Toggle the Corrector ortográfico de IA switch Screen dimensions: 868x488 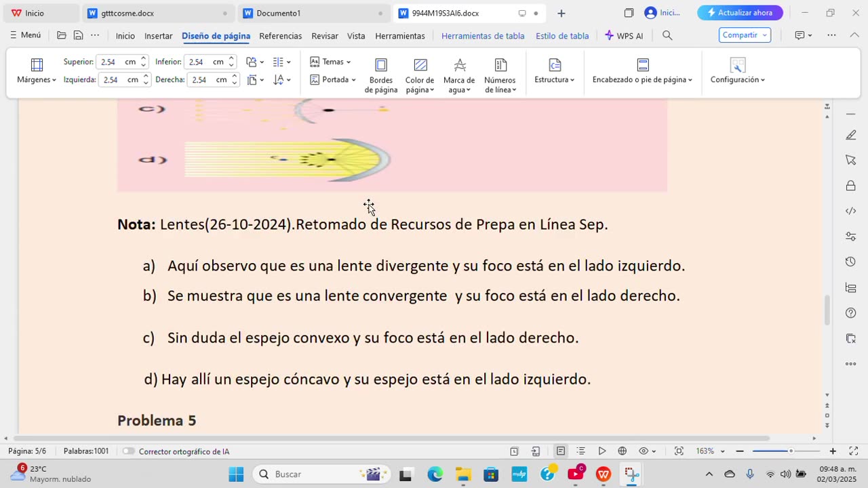(128, 451)
